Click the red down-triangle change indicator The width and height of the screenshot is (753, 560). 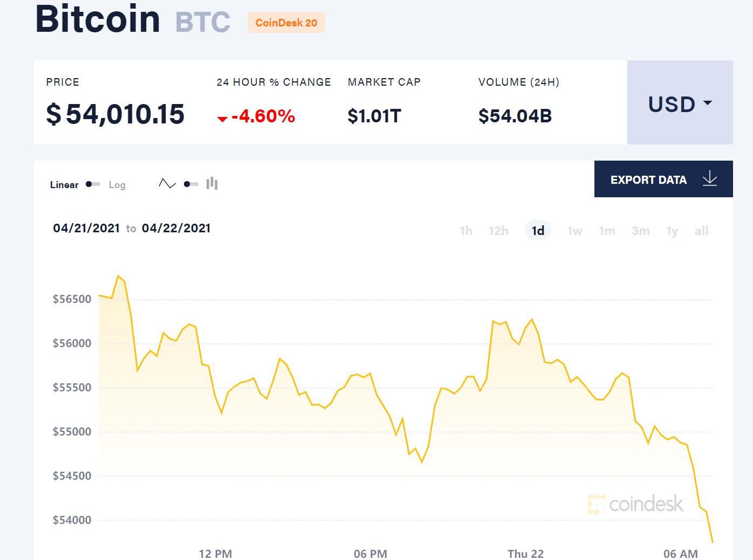[x=222, y=118]
